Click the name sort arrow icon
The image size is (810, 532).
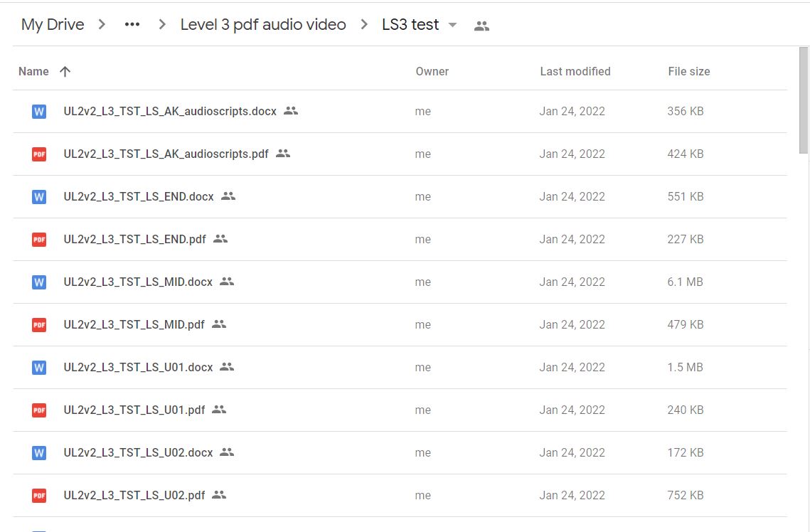(x=65, y=71)
